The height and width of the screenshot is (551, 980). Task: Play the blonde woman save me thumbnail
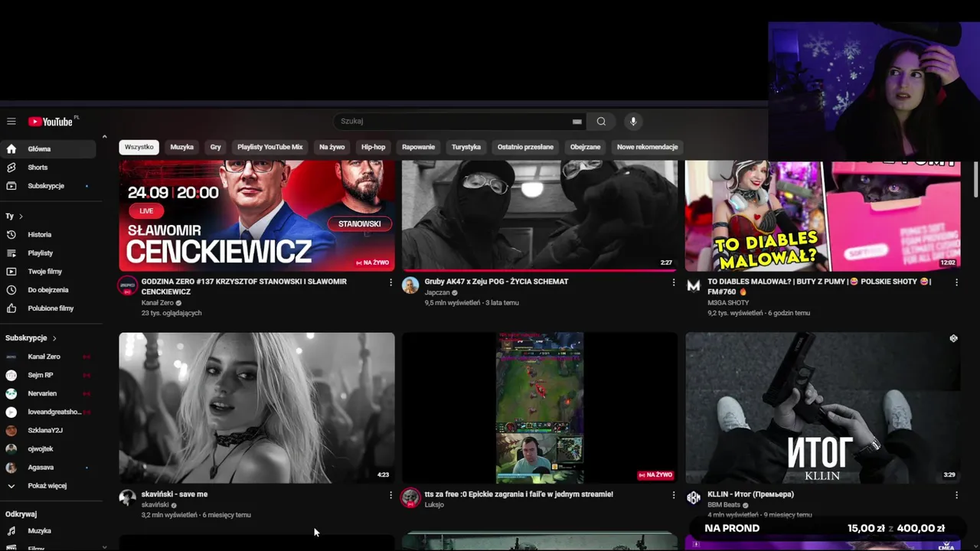point(257,408)
